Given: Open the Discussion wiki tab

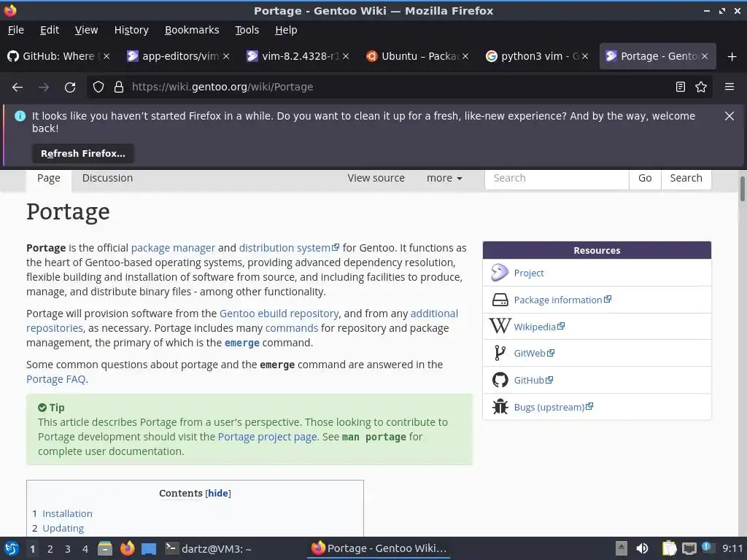Looking at the screenshot, I should coord(108,178).
